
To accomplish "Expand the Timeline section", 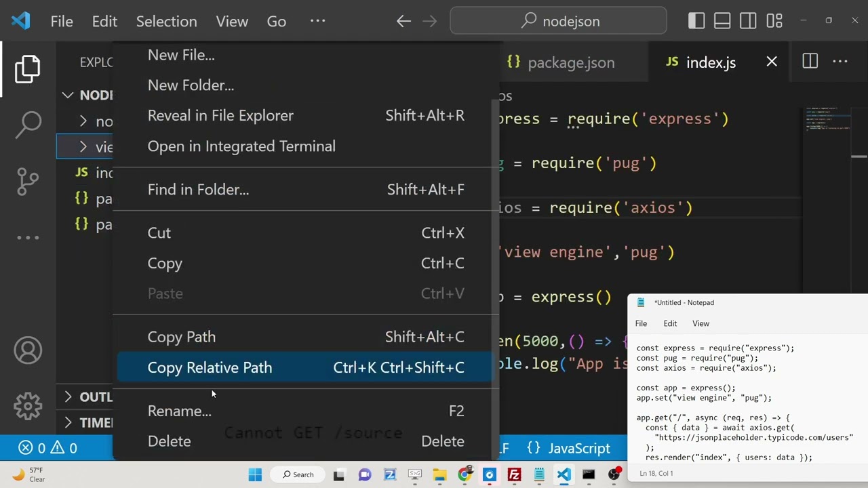I will pos(68,423).
